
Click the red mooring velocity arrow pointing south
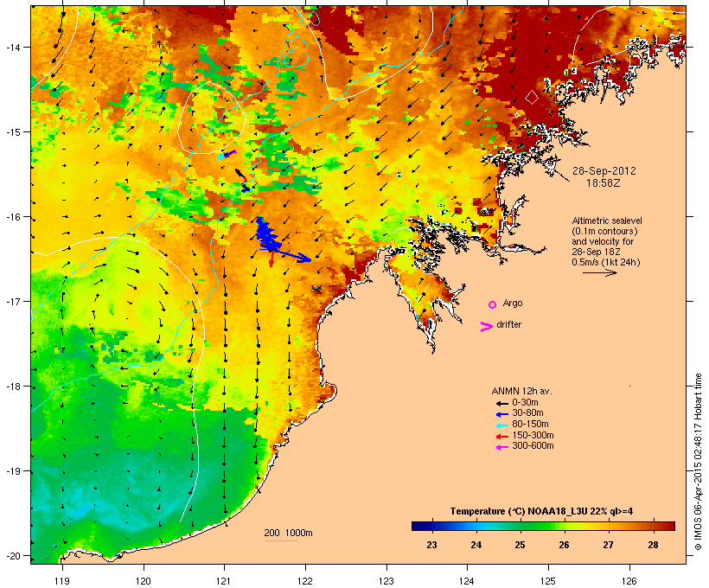(271, 259)
